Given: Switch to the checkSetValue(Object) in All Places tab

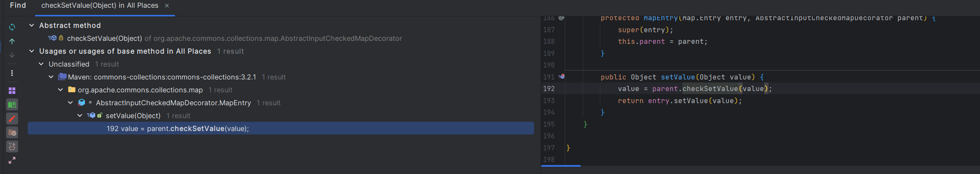Looking at the screenshot, I should (x=99, y=6).
